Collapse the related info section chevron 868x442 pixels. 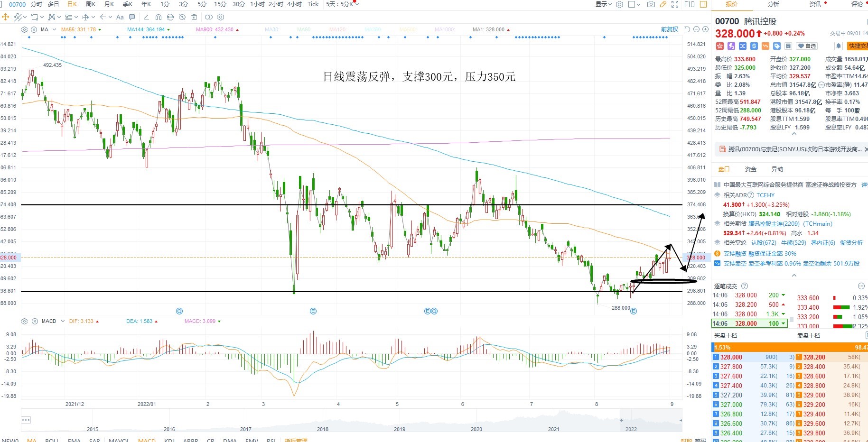click(x=794, y=275)
